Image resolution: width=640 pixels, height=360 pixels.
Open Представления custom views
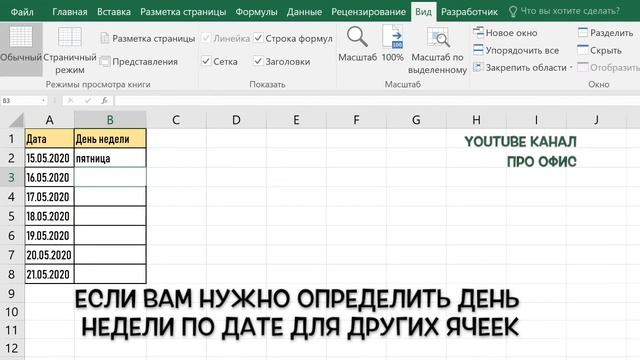click(x=139, y=62)
